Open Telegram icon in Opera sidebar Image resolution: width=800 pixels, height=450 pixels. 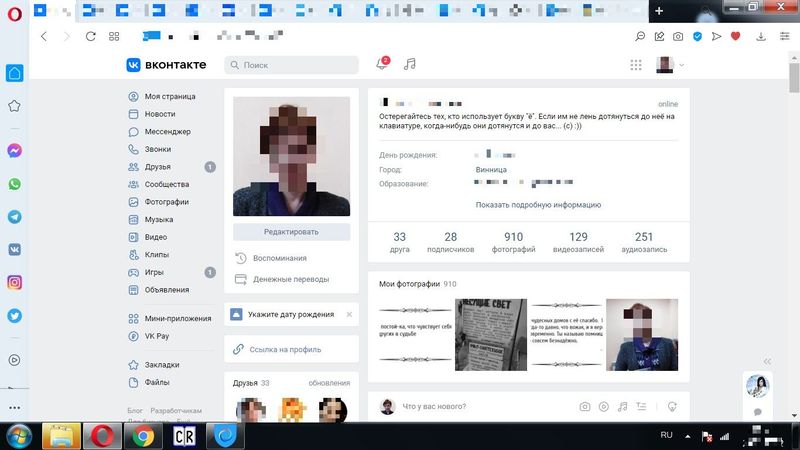coord(15,217)
